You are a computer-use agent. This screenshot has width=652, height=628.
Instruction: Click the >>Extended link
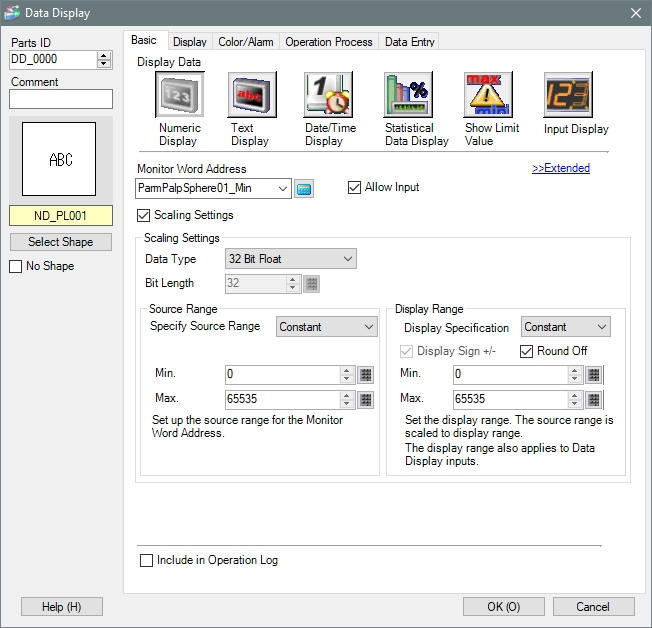coord(560,168)
